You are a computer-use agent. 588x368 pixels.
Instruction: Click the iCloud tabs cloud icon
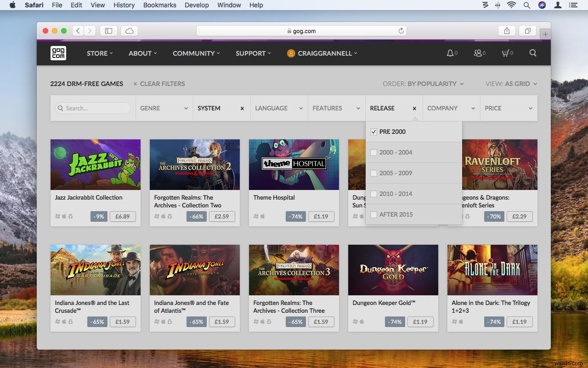(x=129, y=30)
